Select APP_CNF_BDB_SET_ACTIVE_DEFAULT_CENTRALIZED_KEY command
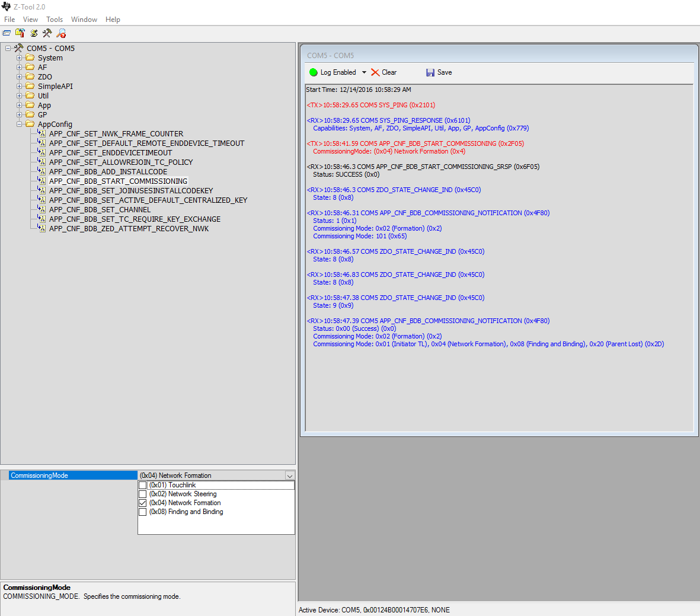 coord(148,200)
